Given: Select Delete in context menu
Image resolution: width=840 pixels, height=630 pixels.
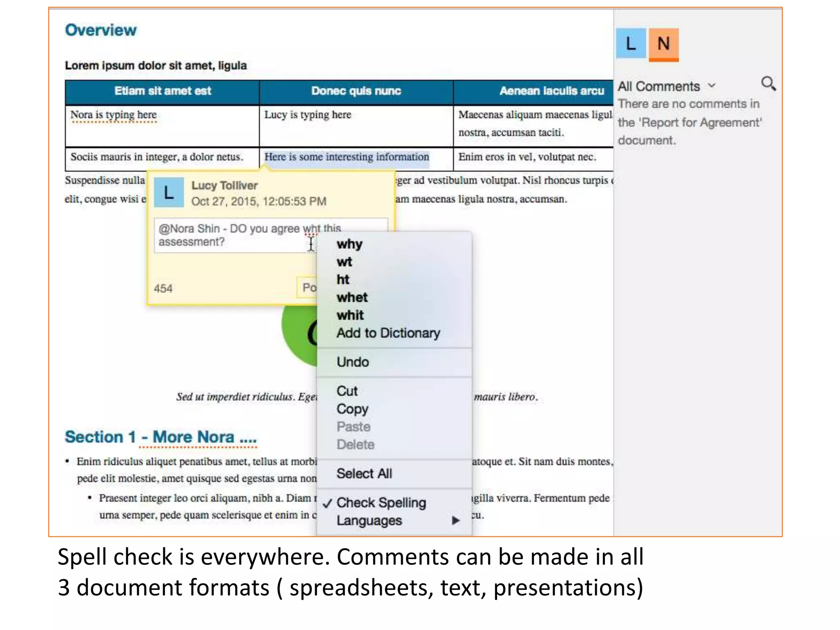Looking at the screenshot, I should (x=356, y=445).
